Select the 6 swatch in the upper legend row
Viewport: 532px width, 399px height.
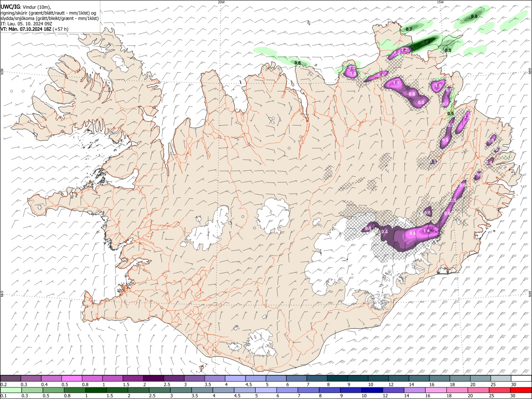[x=296, y=378]
